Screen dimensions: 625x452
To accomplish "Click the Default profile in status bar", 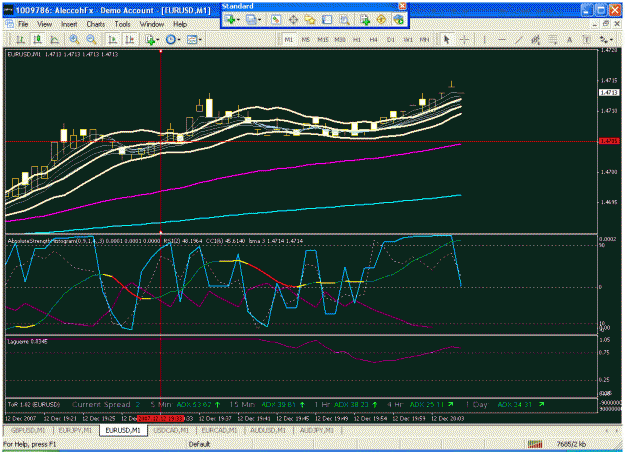I will (x=200, y=444).
